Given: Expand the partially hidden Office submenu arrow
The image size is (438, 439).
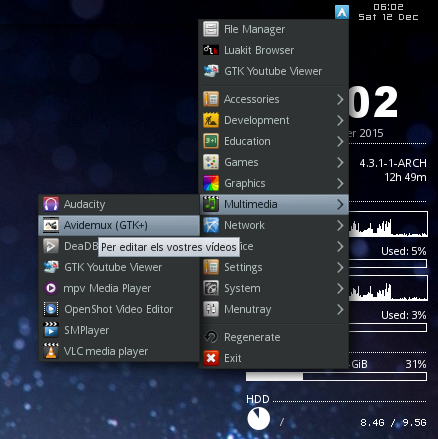Looking at the screenshot, I should click(x=340, y=246).
